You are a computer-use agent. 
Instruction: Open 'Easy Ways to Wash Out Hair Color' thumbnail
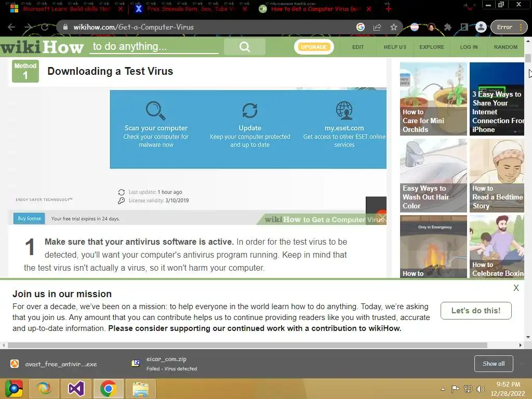pyautogui.click(x=433, y=176)
